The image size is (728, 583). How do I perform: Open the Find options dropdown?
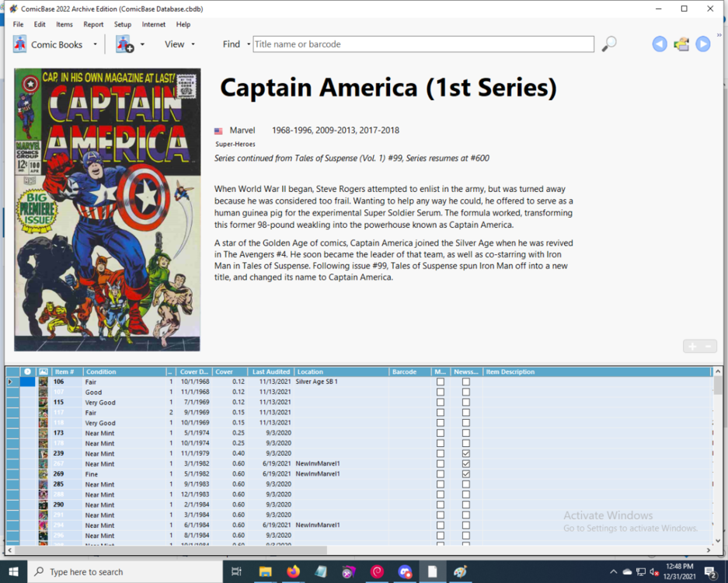tap(249, 44)
